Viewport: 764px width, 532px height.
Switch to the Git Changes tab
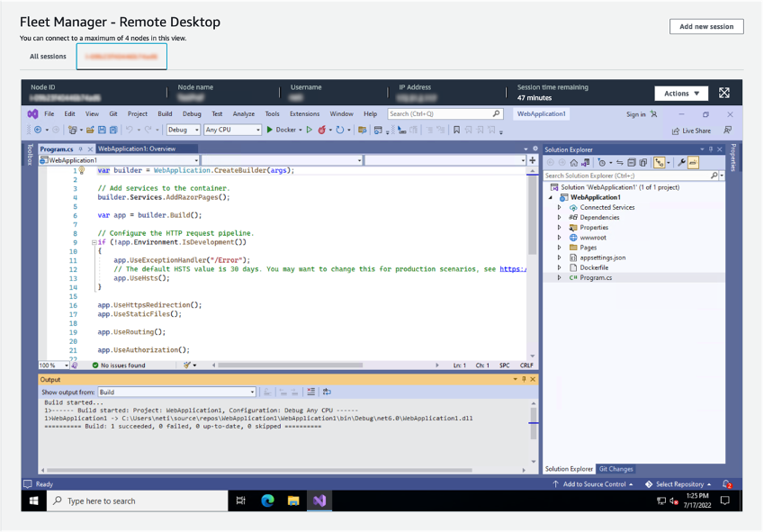point(616,469)
